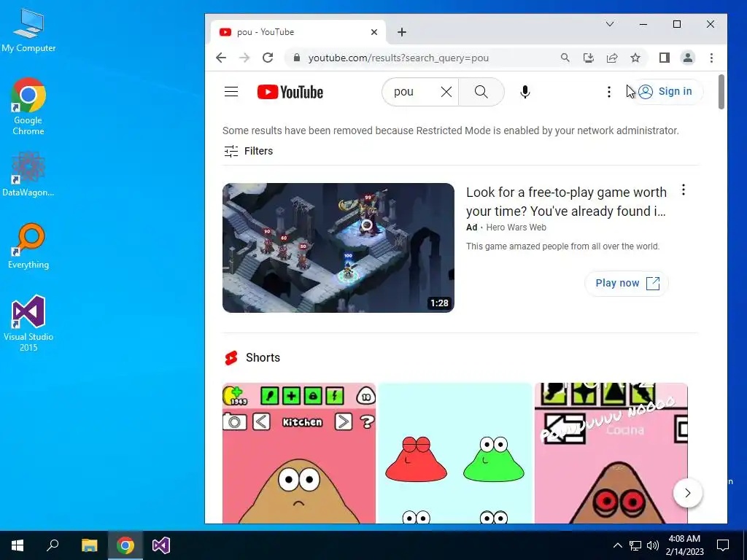The height and width of the screenshot is (560, 747).
Task: Open File Explorer from taskbar
Action: point(89,545)
